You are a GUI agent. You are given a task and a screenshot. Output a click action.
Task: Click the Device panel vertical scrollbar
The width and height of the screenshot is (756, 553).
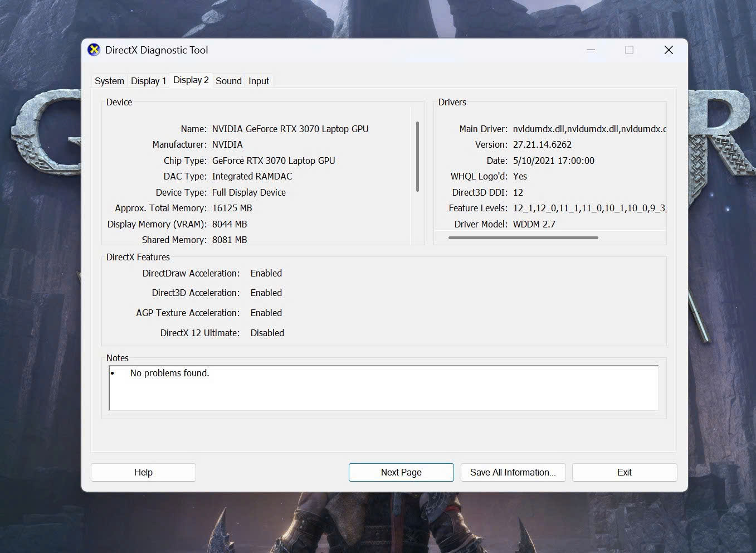[x=417, y=157]
